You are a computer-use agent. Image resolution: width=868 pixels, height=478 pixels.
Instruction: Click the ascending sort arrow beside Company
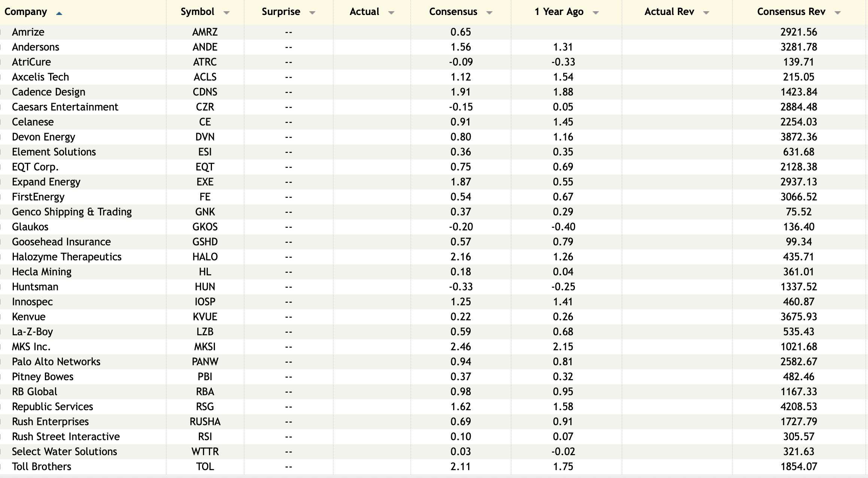pyautogui.click(x=59, y=13)
